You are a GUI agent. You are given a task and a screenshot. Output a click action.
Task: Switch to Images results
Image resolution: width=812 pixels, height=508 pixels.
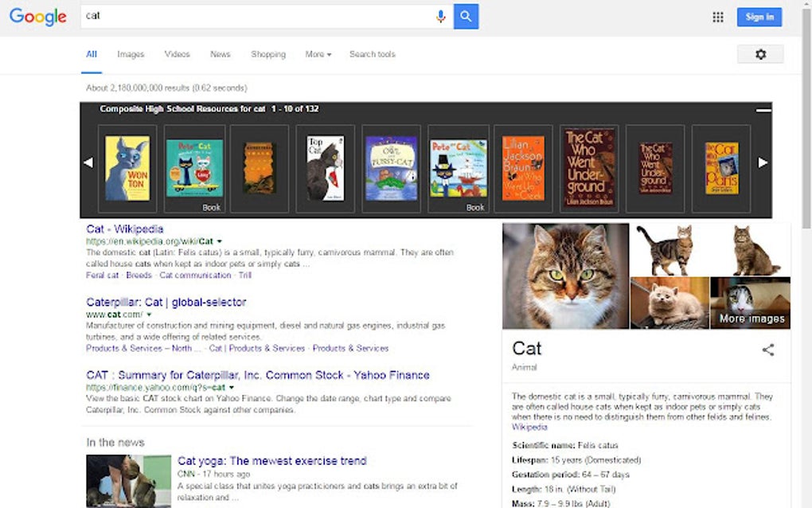coord(131,54)
